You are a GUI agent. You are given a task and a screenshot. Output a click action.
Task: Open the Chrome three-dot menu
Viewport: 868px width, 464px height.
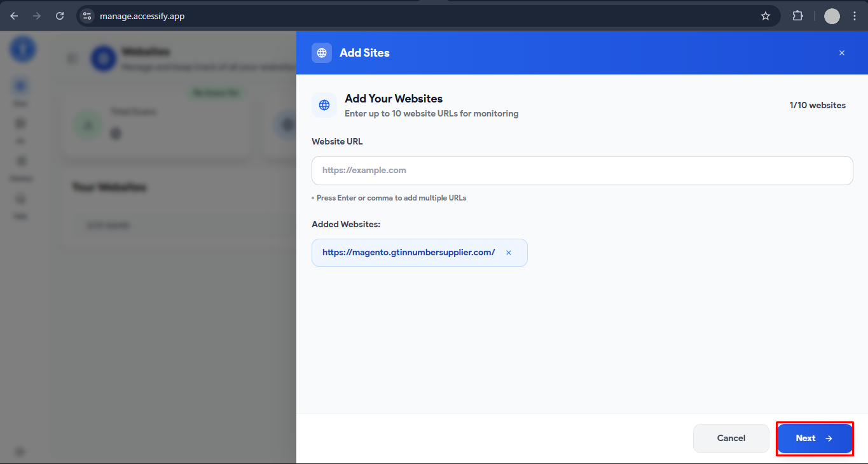[x=855, y=16]
